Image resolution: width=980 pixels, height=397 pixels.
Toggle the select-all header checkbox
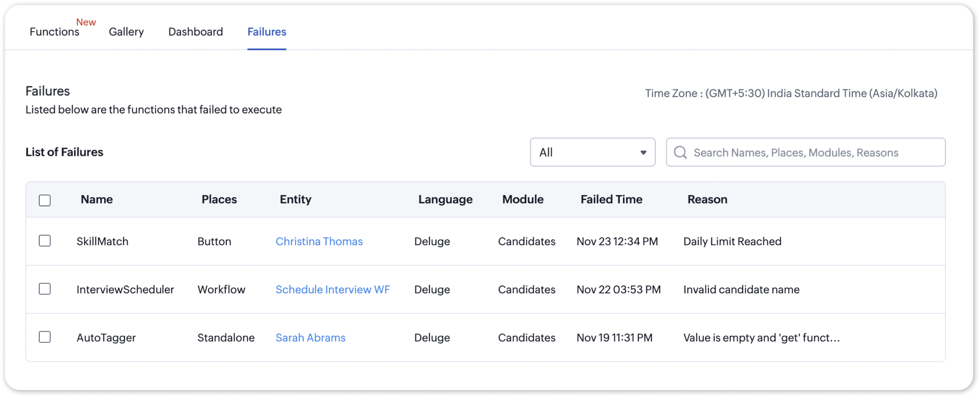[x=45, y=200]
